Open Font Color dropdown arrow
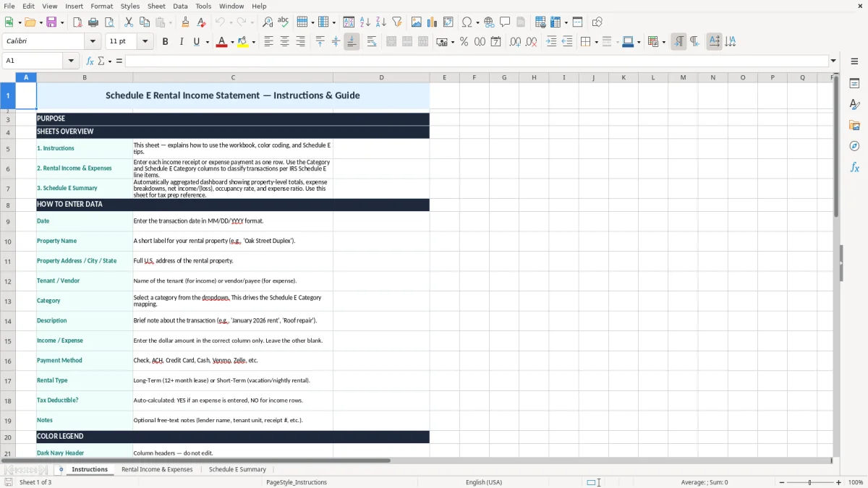 pos(231,42)
